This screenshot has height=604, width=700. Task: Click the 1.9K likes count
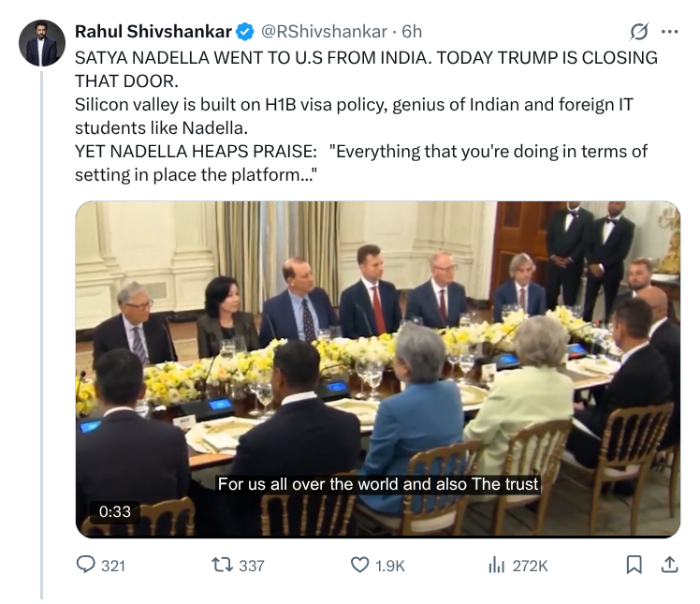pyautogui.click(x=389, y=566)
